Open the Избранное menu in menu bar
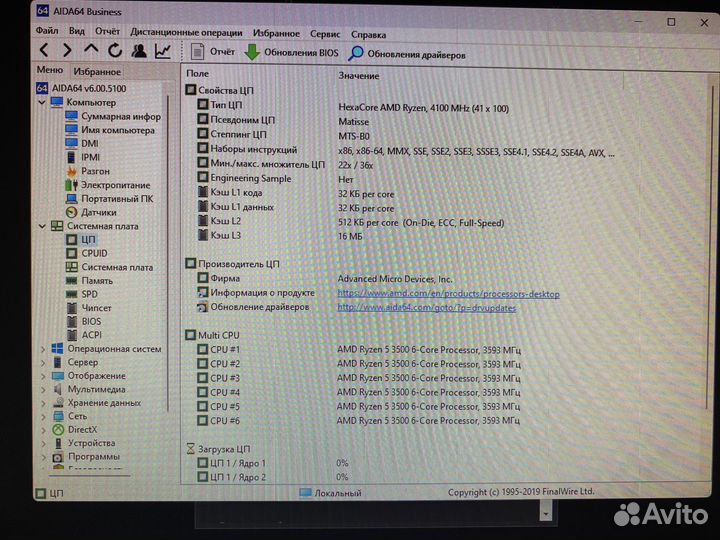Screen dimensions: 720x540 pyautogui.click(x=276, y=33)
